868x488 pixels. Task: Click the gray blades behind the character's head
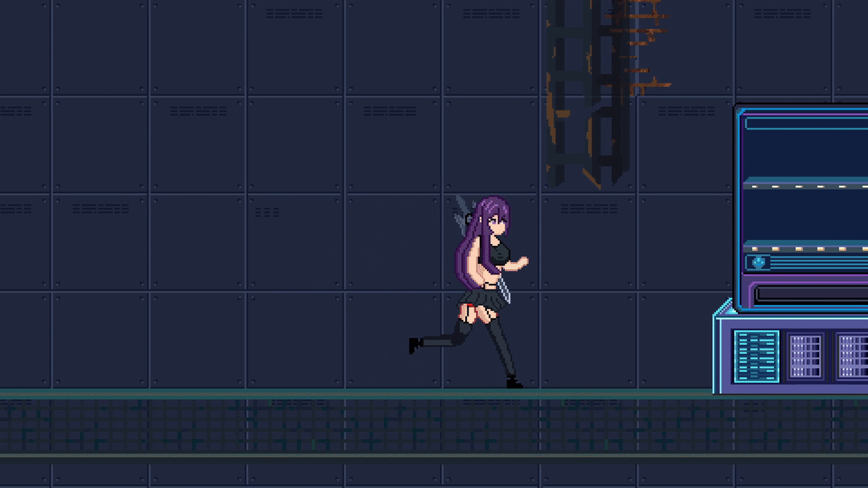tap(465, 211)
